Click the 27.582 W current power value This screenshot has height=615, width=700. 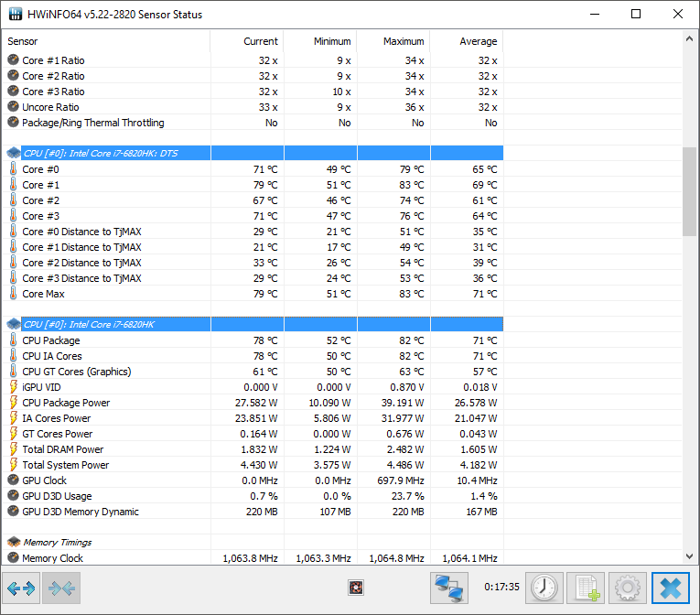pyautogui.click(x=256, y=403)
